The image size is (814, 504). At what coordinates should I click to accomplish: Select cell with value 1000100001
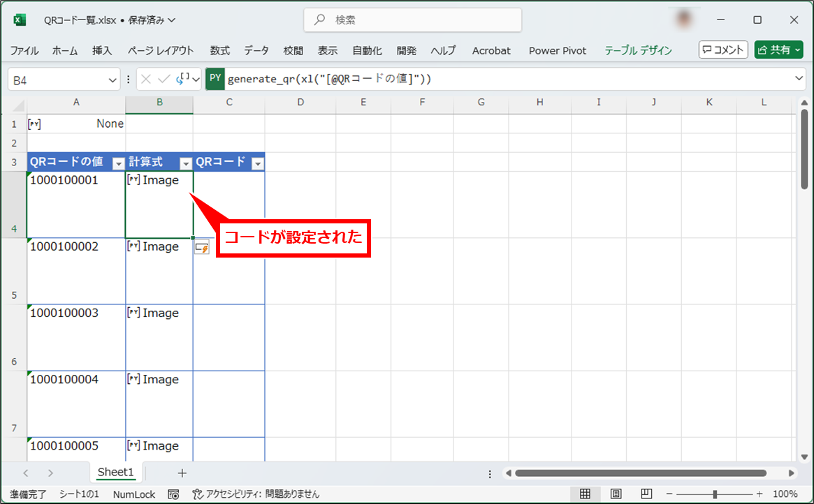76,205
